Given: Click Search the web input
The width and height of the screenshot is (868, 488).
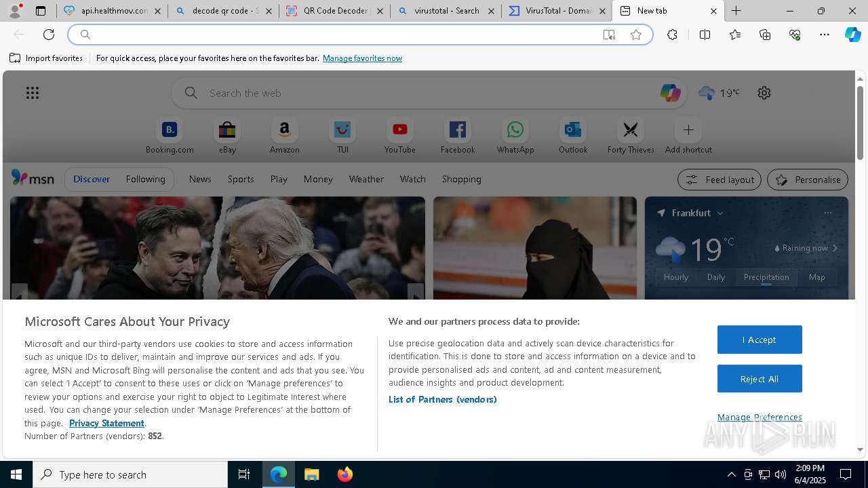Looking at the screenshot, I should (427, 93).
